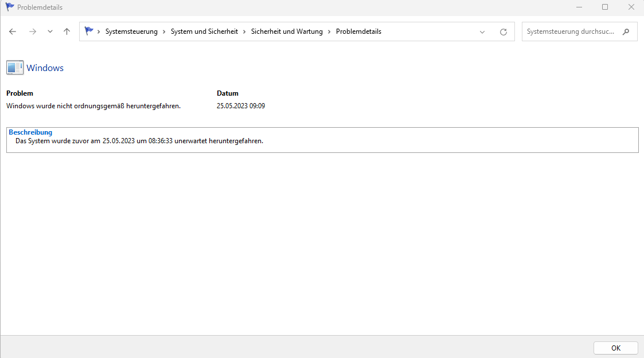This screenshot has height=358, width=644.
Task: Open the Sicherheit und Wartung breadcrumb
Action: 287,32
